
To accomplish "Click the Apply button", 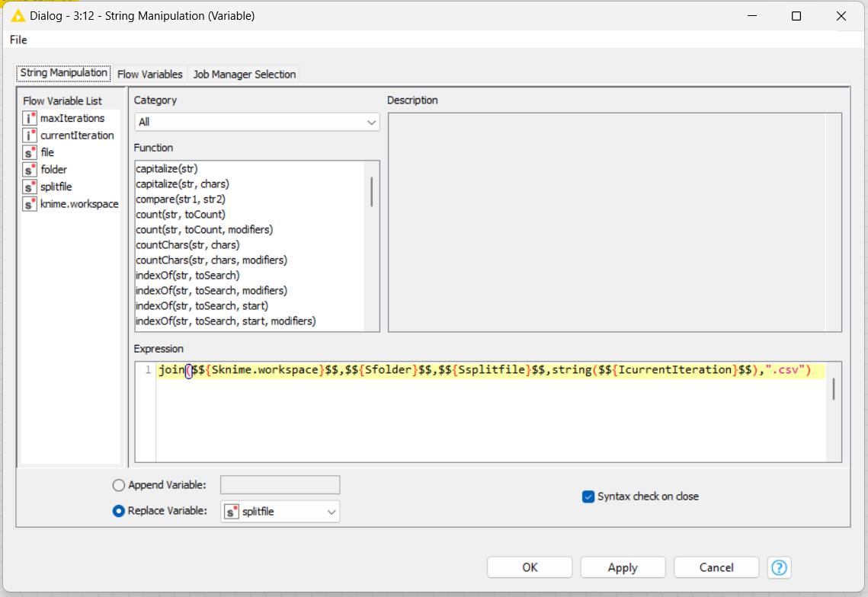I will tap(623, 567).
